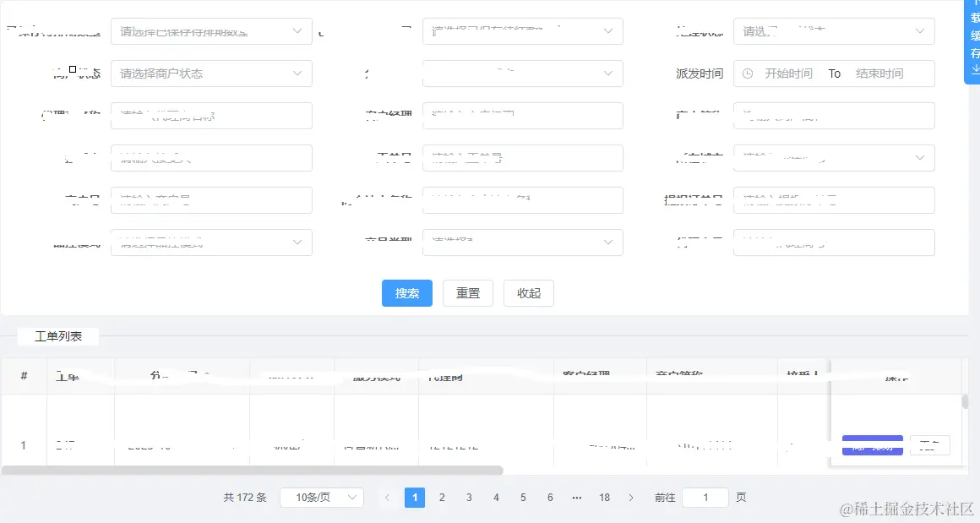The width and height of the screenshot is (980, 523).
Task: Click the 请输入工单号 input field
Action: [522, 158]
